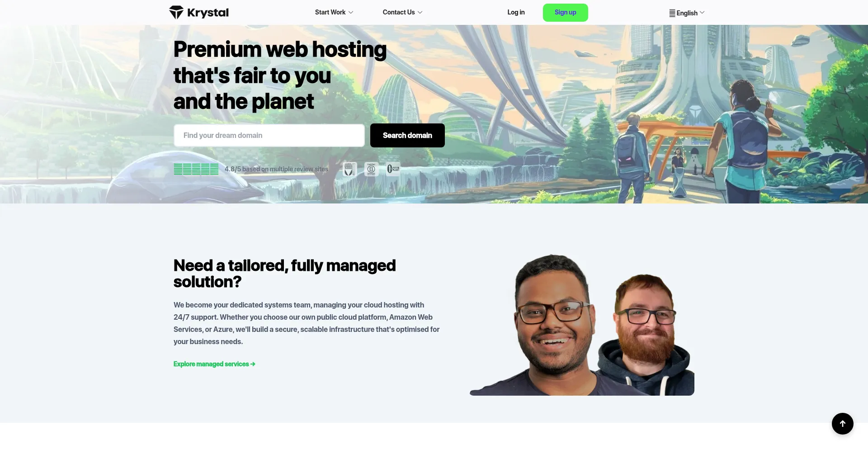
Task: Click the 1% for the Planet badge
Action: tap(393, 169)
